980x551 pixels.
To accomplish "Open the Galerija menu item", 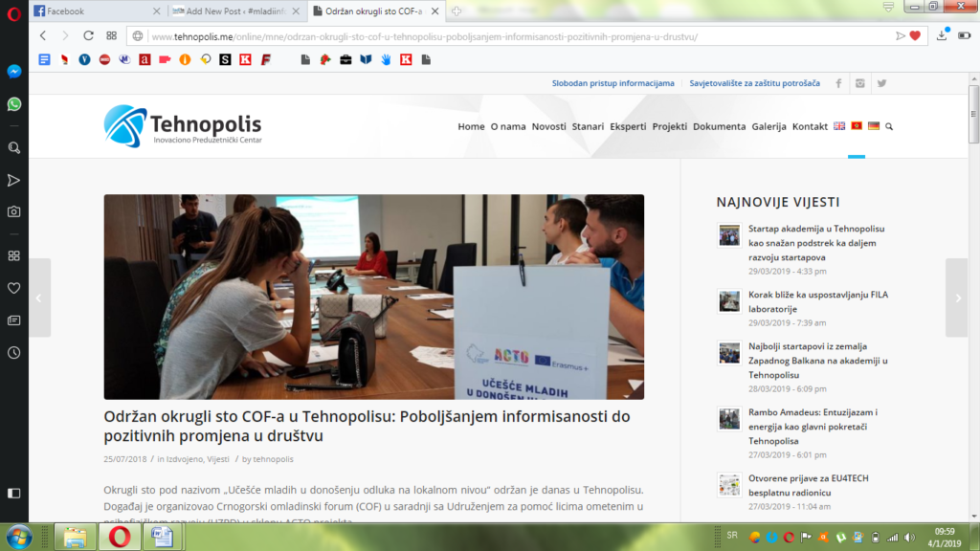I will tap(768, 126).
